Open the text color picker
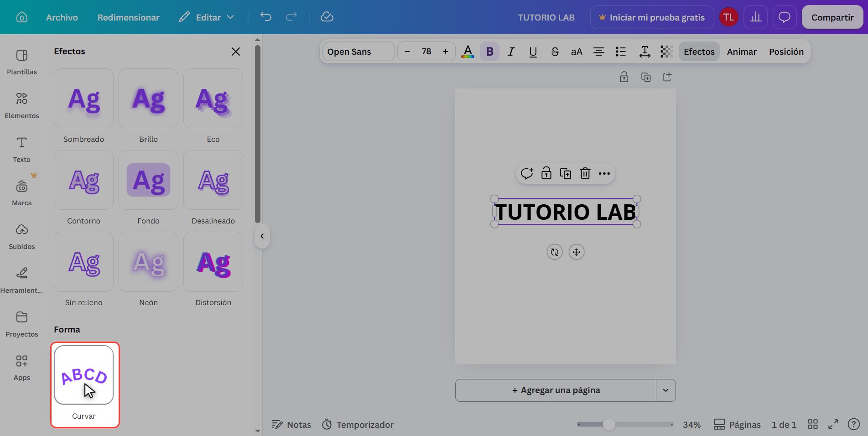Image resolution: width=868 pixels, height=436 pixels. (468, 52)
